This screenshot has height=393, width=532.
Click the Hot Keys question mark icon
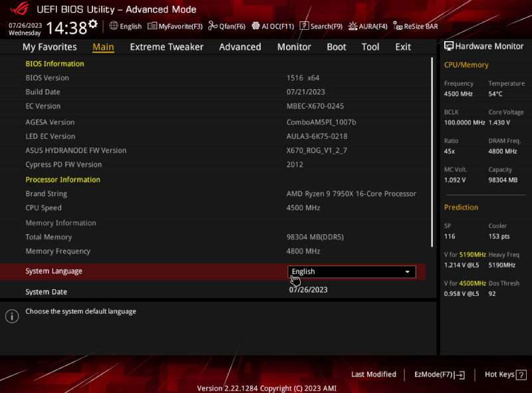pyautogui.click(x=521, y=375)
